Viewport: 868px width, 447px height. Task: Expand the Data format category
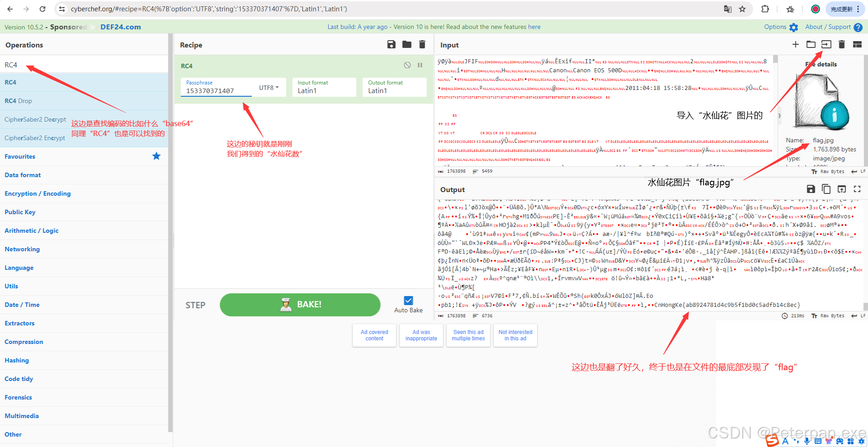coord(84,175)
